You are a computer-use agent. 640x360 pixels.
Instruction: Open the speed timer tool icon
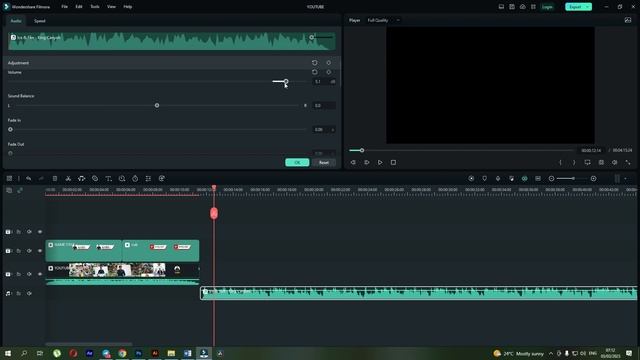click(135, 178)
